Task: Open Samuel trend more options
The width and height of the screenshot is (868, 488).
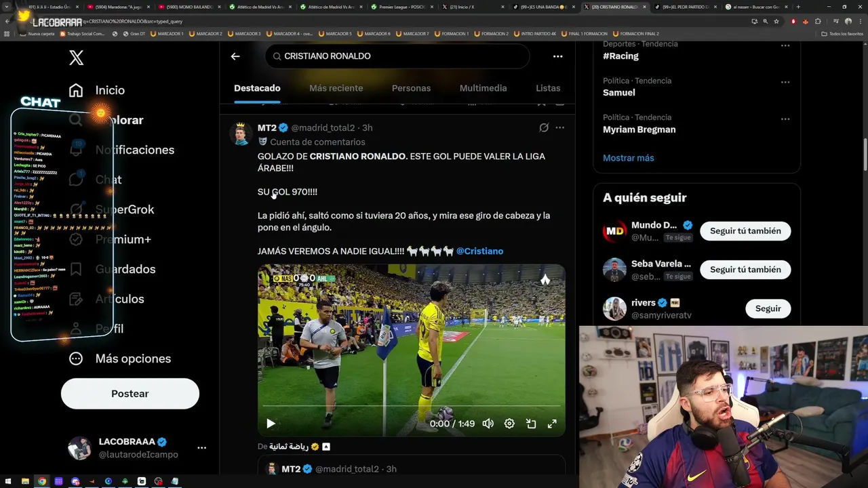Action: click(x=785, y=82)
